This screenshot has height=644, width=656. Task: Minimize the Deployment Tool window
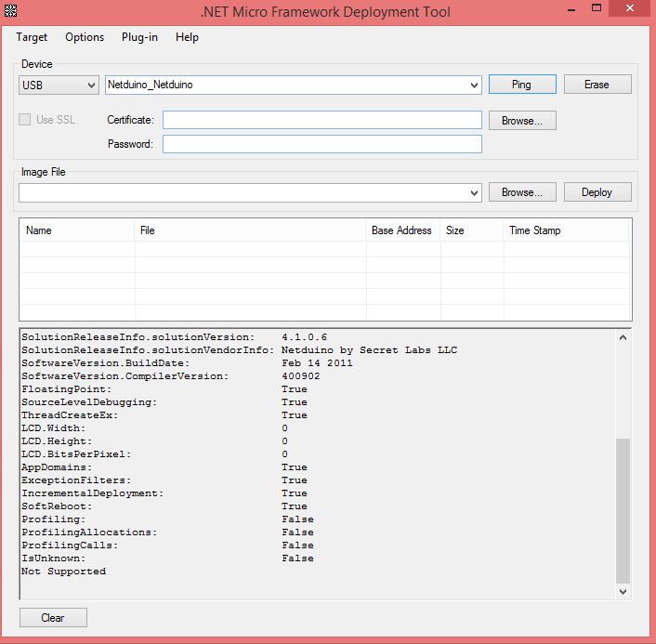pos(571,8)
